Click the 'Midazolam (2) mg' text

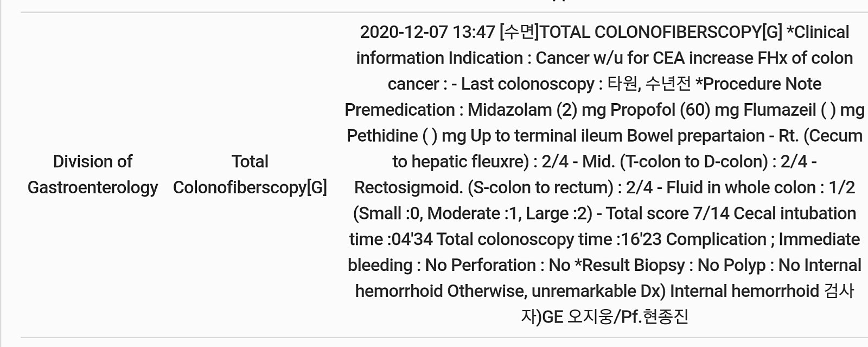(537, 110)
